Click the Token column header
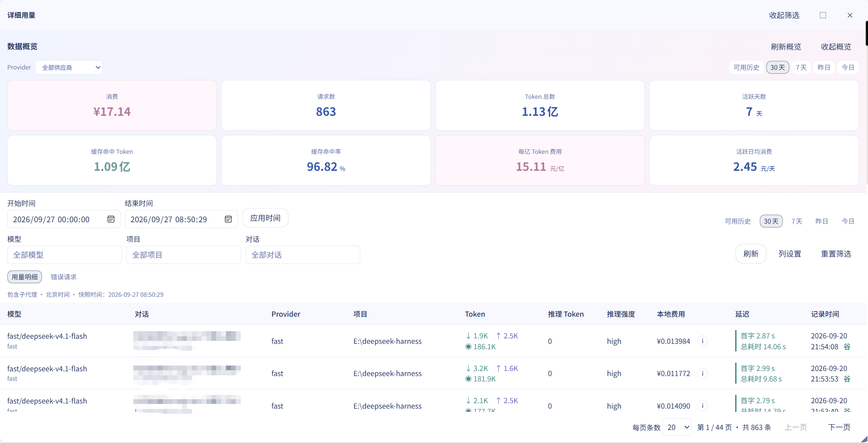Screen dimensions: 868x443 (x=475, y=314)
